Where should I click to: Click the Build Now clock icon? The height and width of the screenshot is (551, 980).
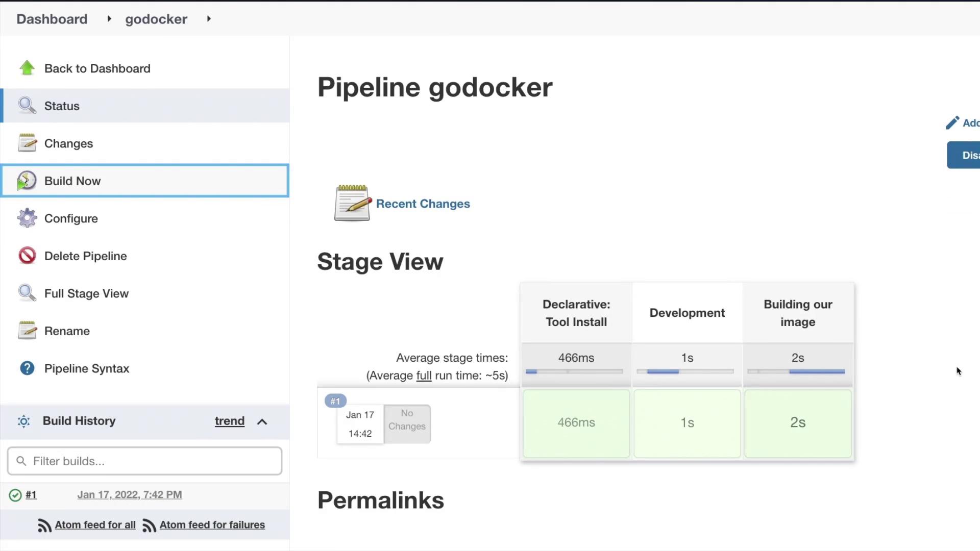tap(27, 181)
